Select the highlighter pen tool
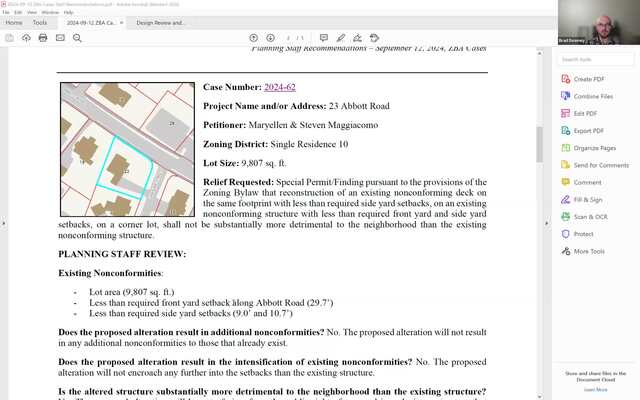 click(x=341, y=38)
